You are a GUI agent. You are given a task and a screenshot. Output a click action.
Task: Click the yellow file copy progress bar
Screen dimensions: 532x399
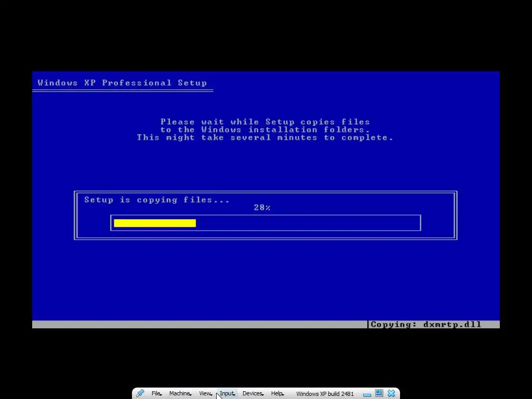click(155, 223)
